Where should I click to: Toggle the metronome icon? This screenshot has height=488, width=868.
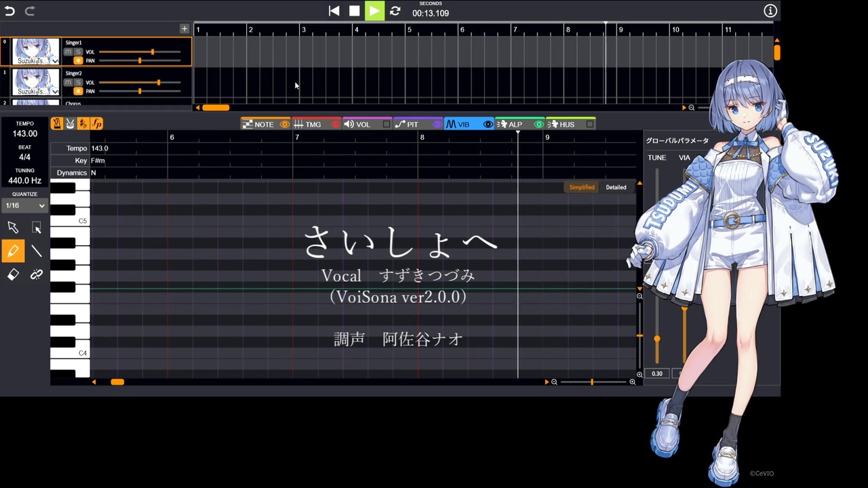(57, 123)
